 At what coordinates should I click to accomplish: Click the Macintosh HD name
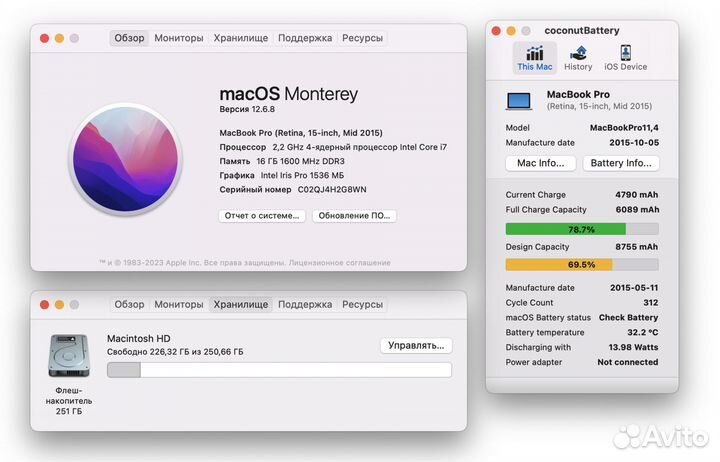click(x=139, y=338)
